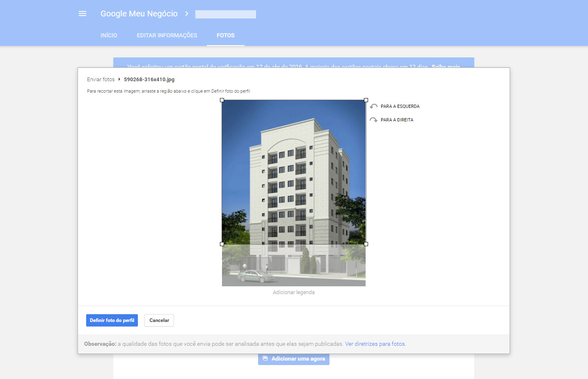This screenshot has width=588, height=379.
Task: Click the rotate left arrow icon
Action: [x=373, y=106]
